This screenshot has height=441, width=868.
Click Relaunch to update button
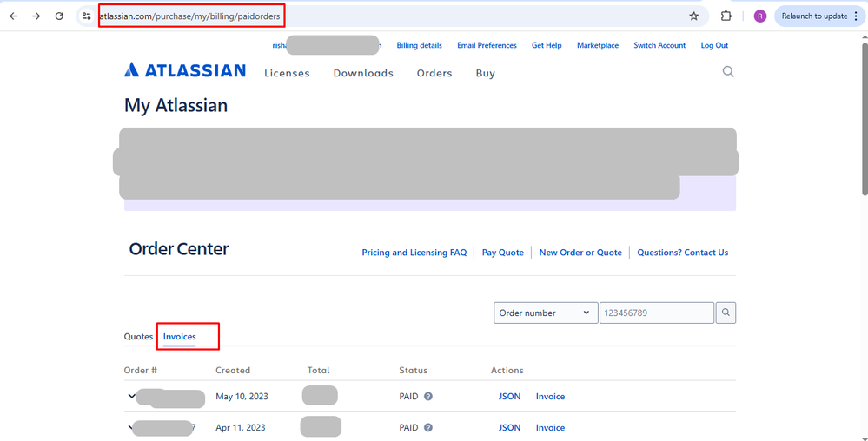pyautogui.click(x=819, y=16)
